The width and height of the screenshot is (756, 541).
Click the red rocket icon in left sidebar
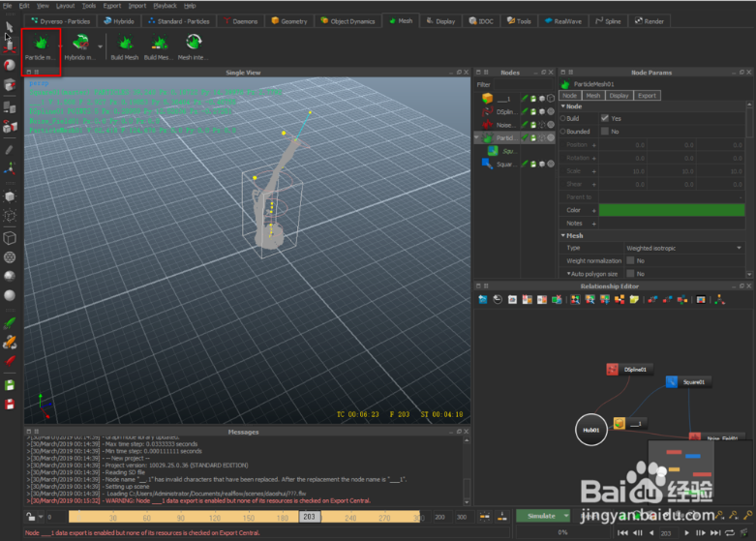[9, 361]
